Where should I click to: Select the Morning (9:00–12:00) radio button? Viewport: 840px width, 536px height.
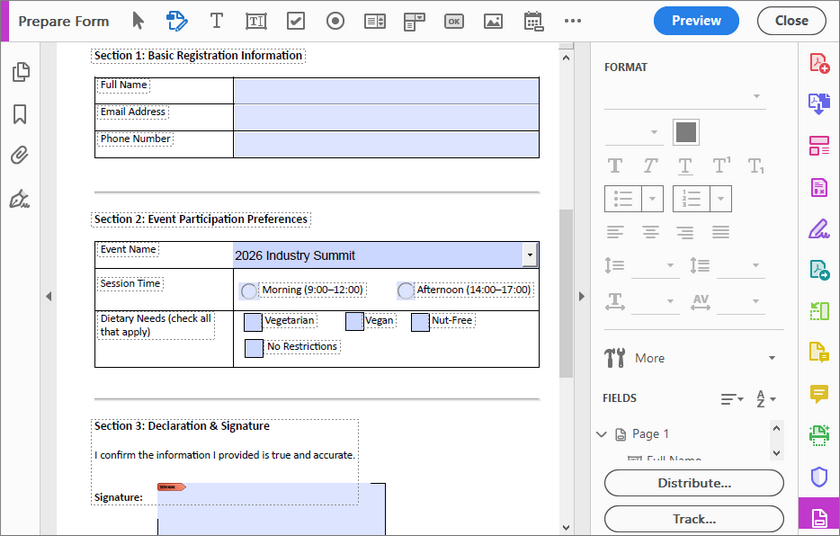[x=249, y=291]
